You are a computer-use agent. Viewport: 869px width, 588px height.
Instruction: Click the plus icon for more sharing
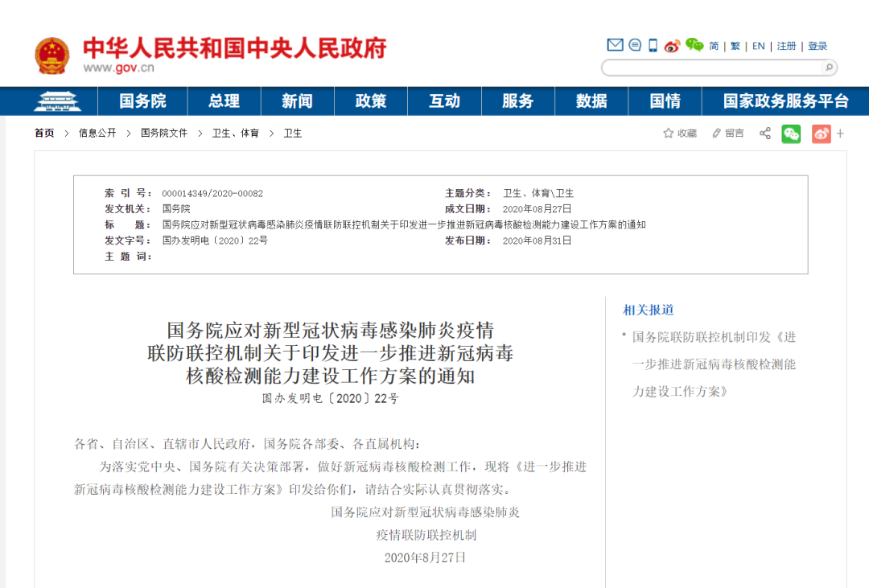pyautogui.click(x=840, y=134)
